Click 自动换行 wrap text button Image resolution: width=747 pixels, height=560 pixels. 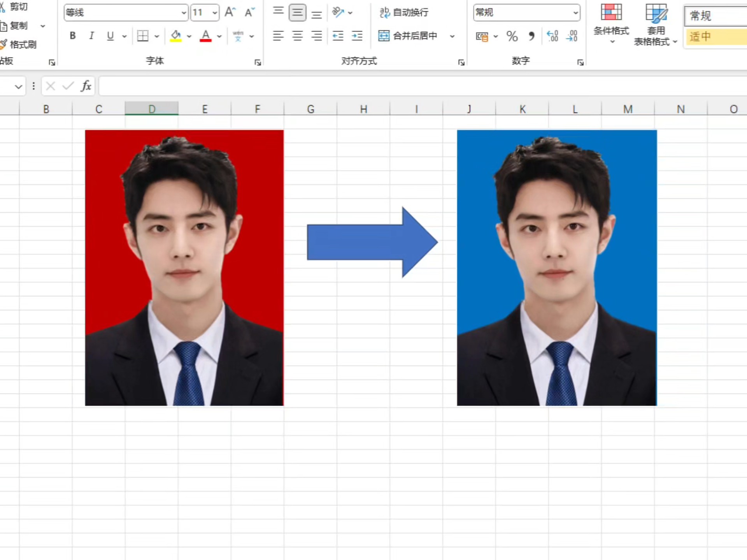[x=404, y=12]
